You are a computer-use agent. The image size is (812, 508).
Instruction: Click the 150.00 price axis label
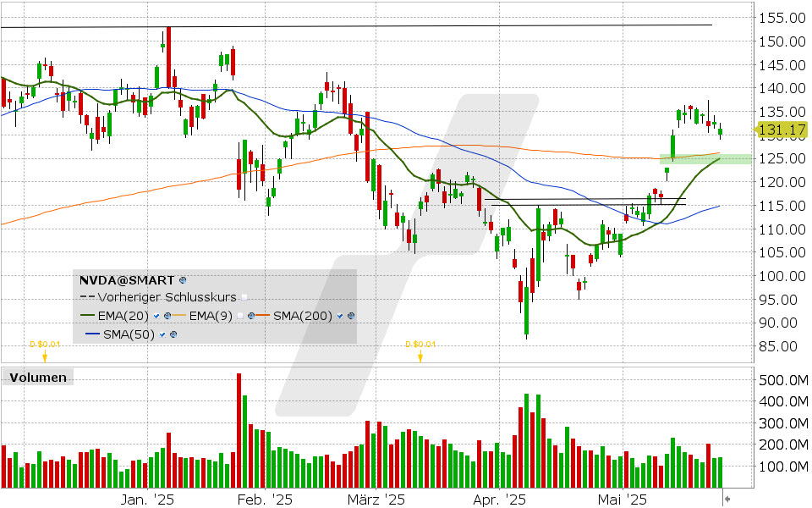point(782,41)
